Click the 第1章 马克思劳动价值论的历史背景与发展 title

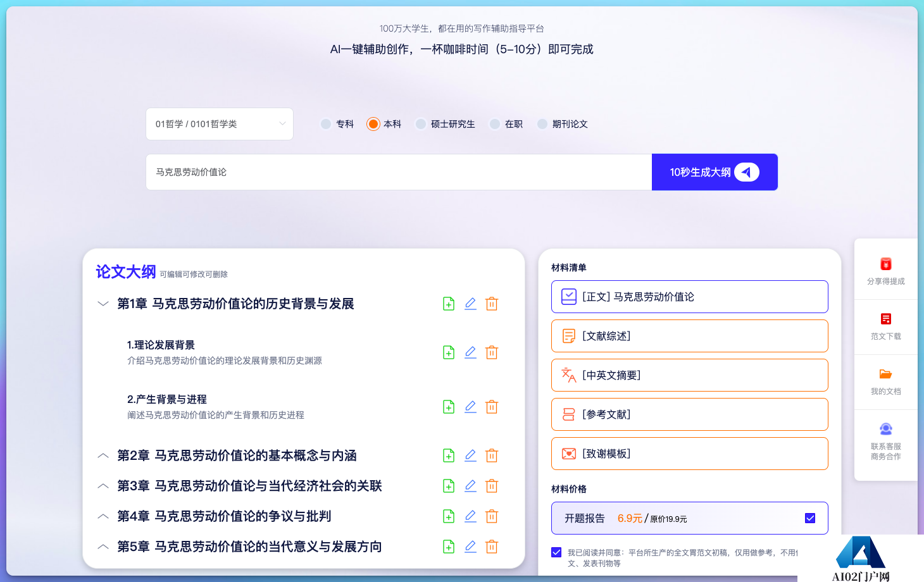(235, 304)
